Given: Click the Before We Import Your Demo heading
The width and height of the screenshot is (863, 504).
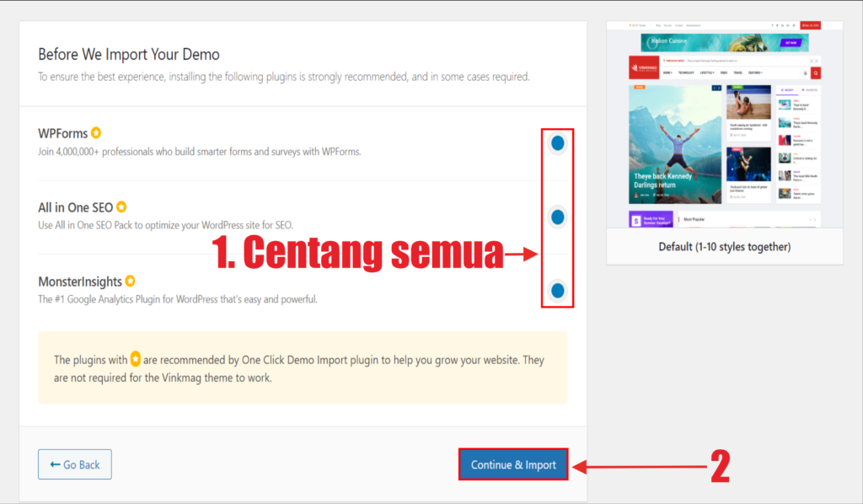Looking at the screenshot, I should (x=129, y=55).
